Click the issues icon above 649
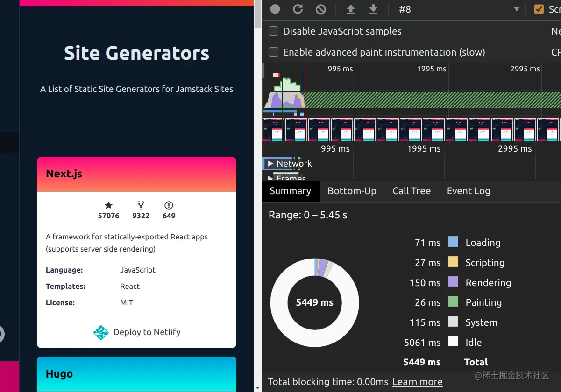This screenshot has width=561, height=392. 169,205
